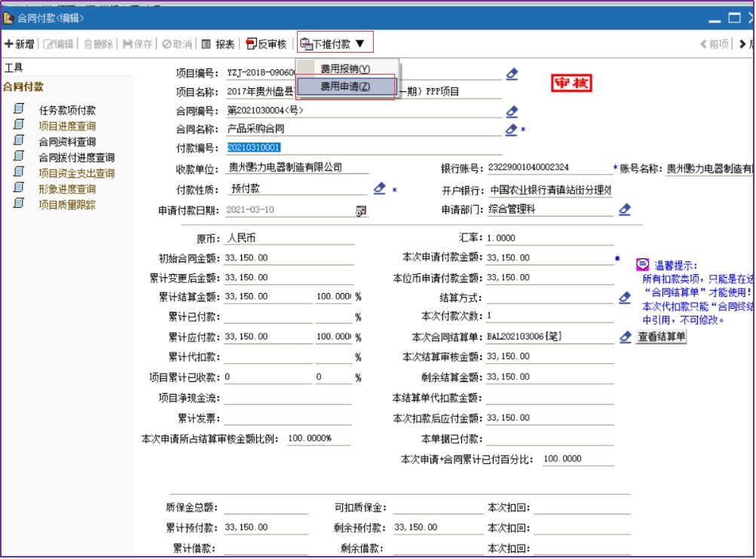
Task: Click edit icon next to 申请部门 field
Action: (625, 209)
